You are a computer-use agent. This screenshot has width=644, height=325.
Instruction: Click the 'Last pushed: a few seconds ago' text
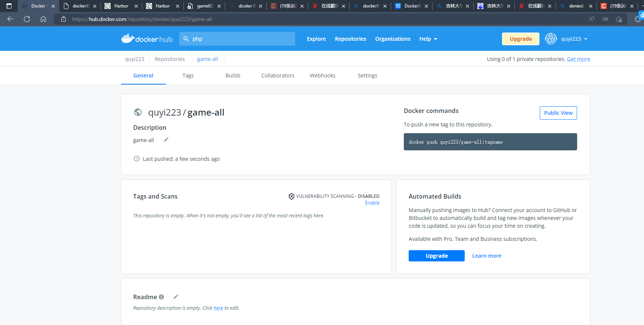pos(181,159)
